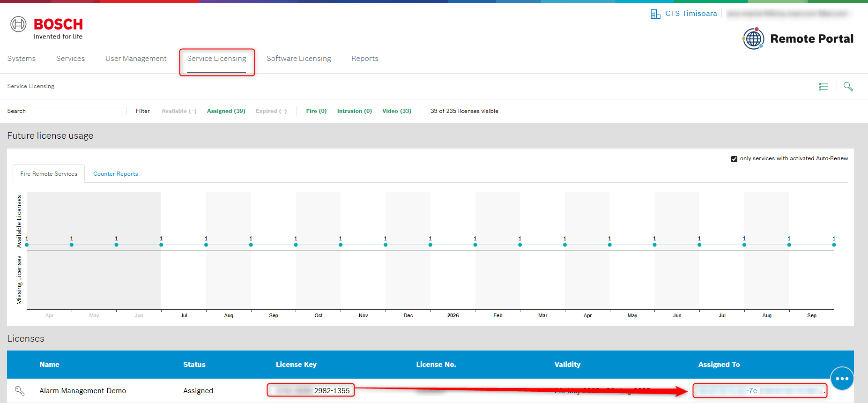Open the Software Licensing menu
The width and height of the screenshot is (868, 403).
(x=298, y=59)
